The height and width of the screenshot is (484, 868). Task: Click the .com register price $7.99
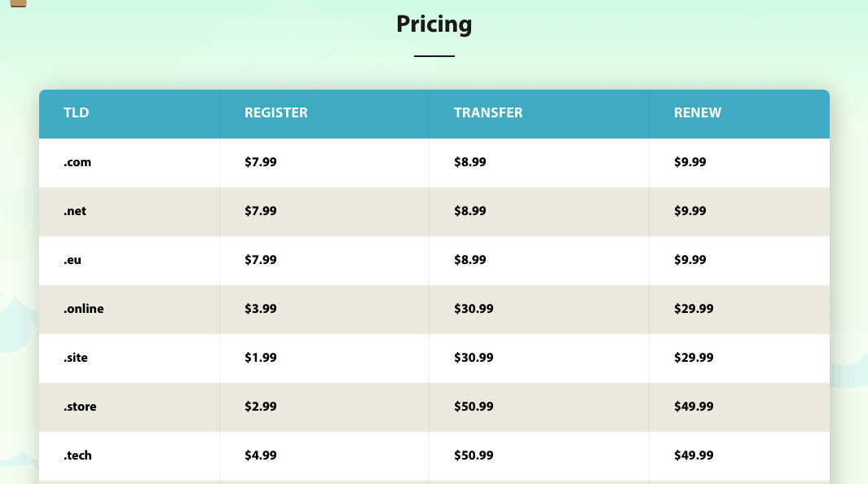point(261,162)
